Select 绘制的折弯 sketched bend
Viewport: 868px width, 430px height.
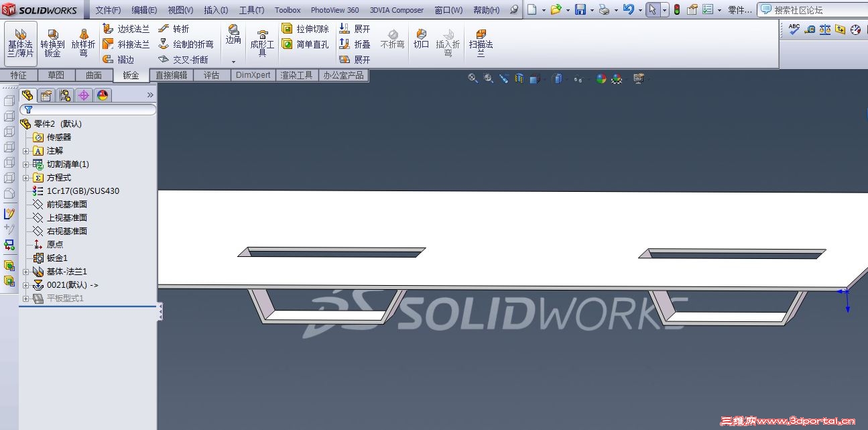[186, 44]
